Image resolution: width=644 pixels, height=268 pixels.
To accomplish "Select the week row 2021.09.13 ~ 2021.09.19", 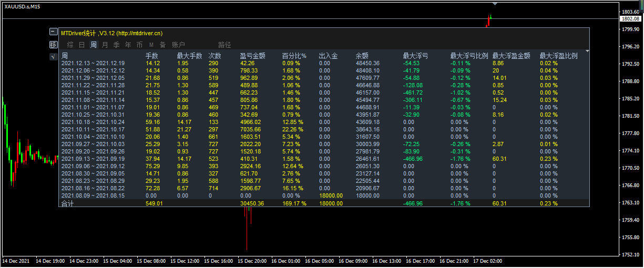I will 324,159.
